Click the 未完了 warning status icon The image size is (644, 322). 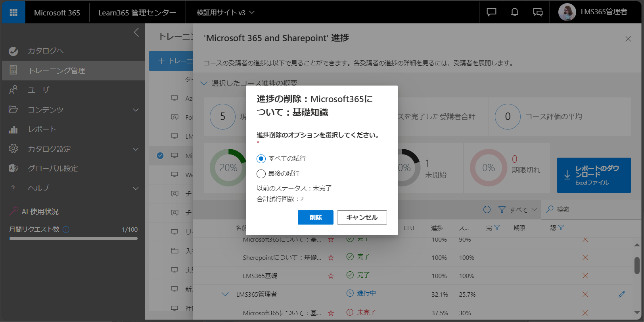point(350,312)
